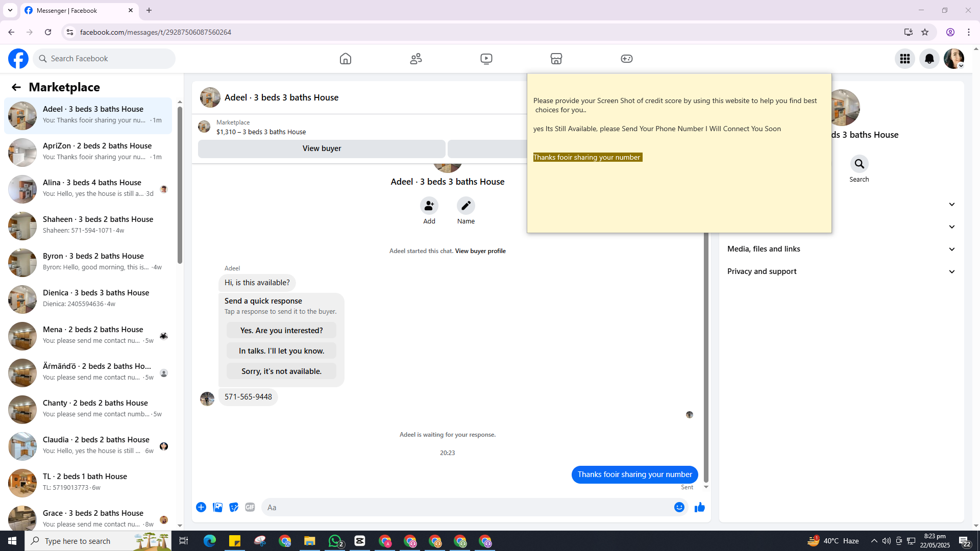Open the Adeel 3 beds 3 baths conversation
980x551 pixels.
pos(88,116)
